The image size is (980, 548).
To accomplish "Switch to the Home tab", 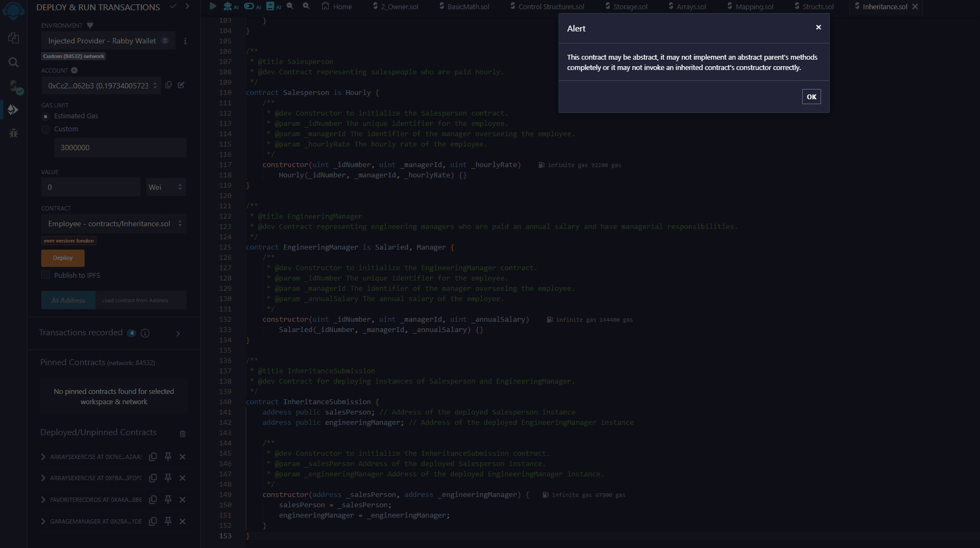I will pos(337,7).
